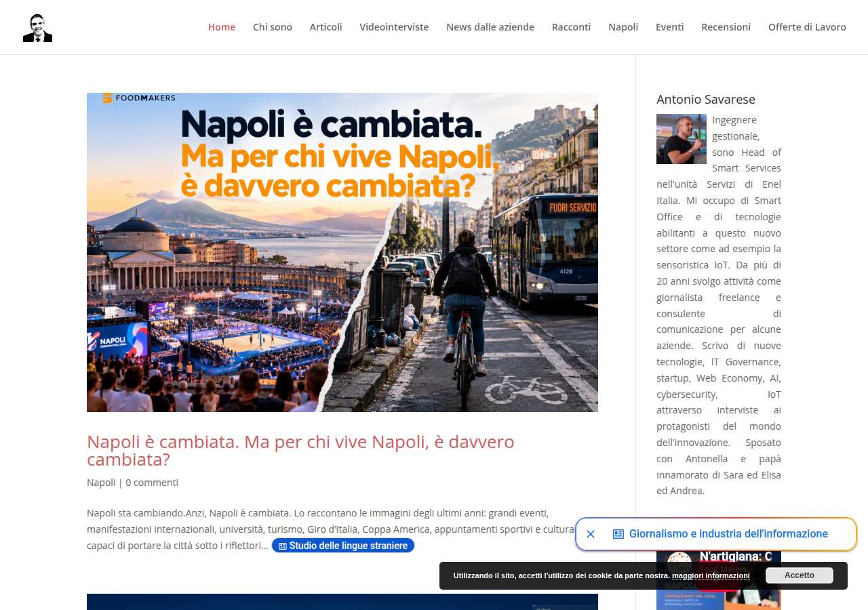Open the 0 commenti link

(x=152, y=483)
